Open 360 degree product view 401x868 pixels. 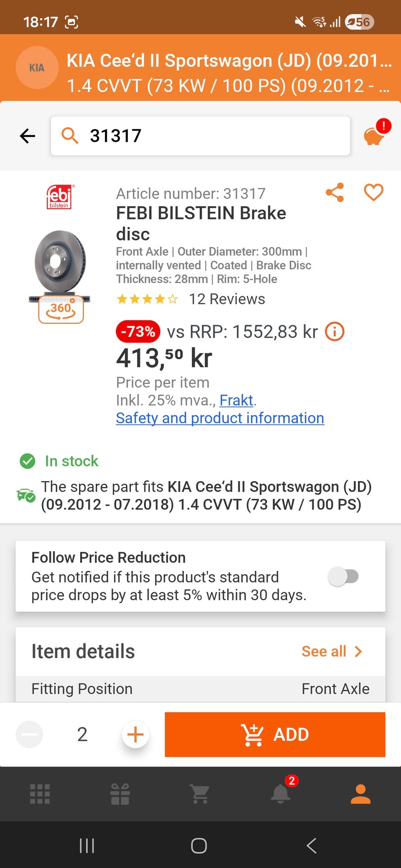[61, 310]
